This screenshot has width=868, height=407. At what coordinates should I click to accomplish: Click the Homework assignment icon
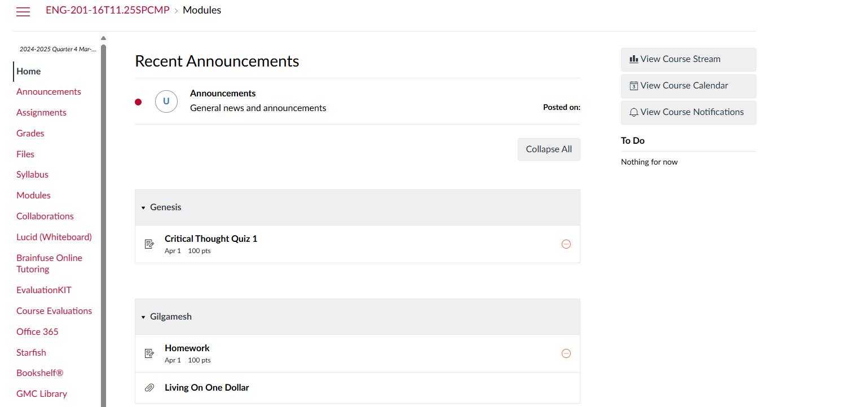(x=149, y=353)
